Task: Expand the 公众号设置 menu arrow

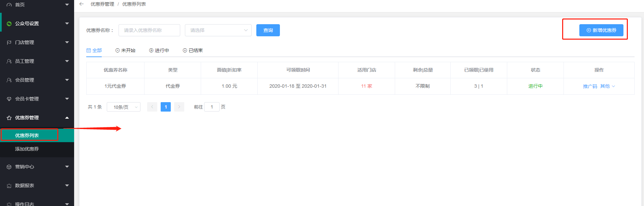Action: 67,24
